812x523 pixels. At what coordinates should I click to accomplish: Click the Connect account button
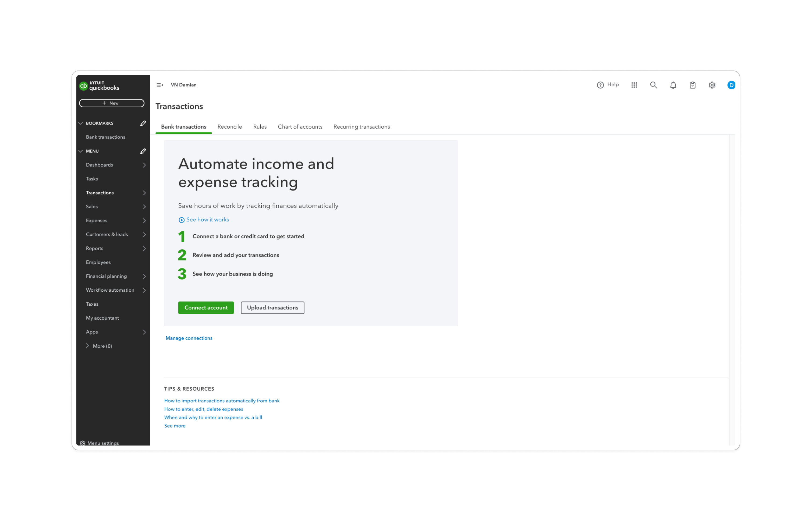(206, 307)
